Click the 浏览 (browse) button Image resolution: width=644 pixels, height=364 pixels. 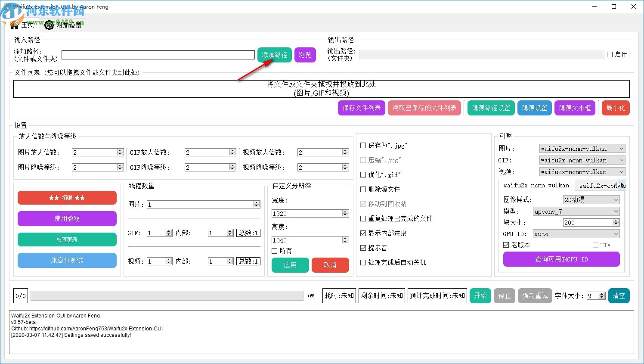tap(305, 55)
